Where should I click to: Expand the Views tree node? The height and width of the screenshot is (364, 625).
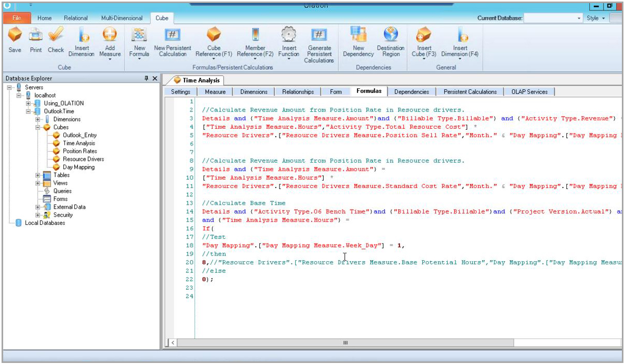pyautogui.click(x=38, y=183)
